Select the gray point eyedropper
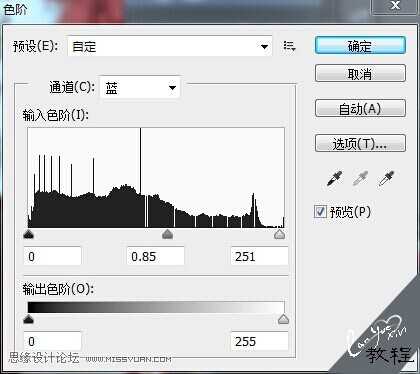 360,179
